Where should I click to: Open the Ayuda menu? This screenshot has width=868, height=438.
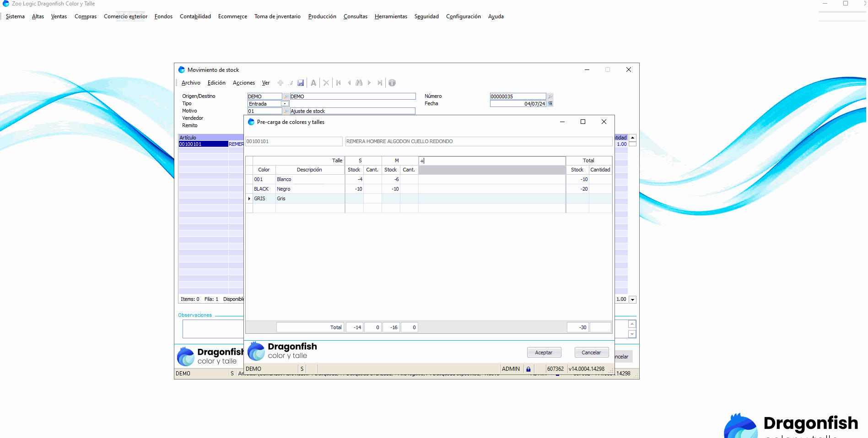(x=496, y=16)
